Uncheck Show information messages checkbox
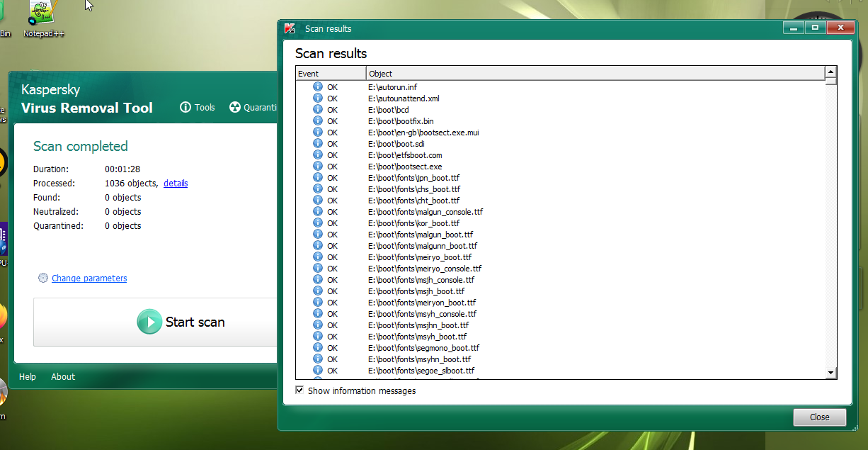868x450 pixels. click(x=300, y=390)
